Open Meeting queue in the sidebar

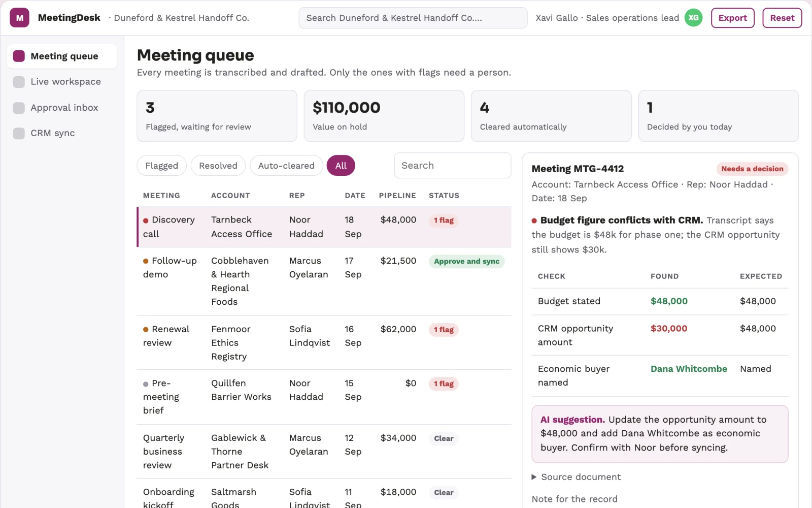[x=62, y=56]
